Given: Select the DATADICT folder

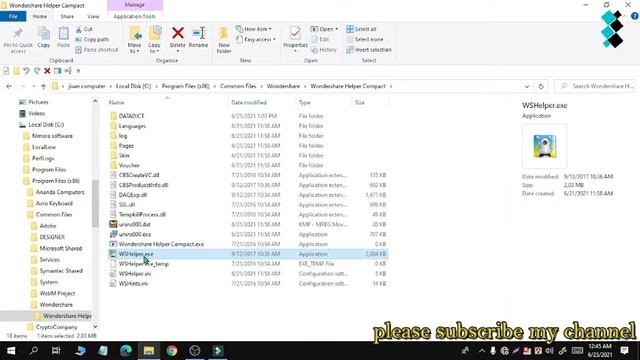Looking at the screenshot, I should [131, 116].
